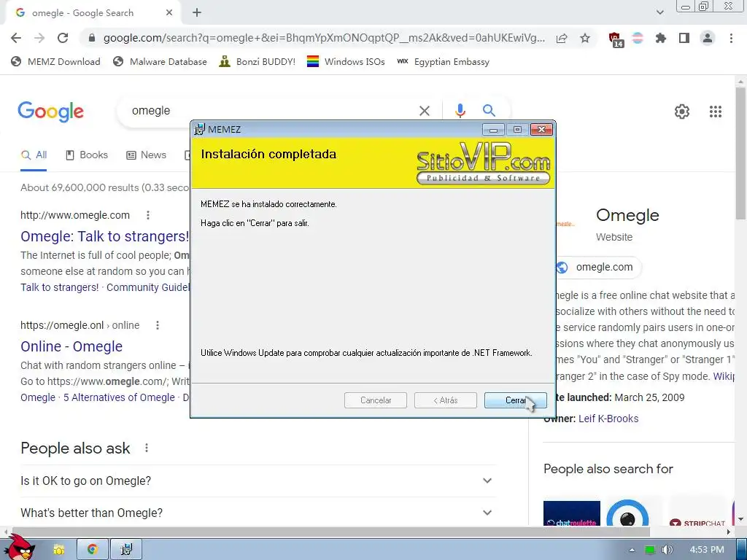Open the Chrome profile avatar

[708, 38]
